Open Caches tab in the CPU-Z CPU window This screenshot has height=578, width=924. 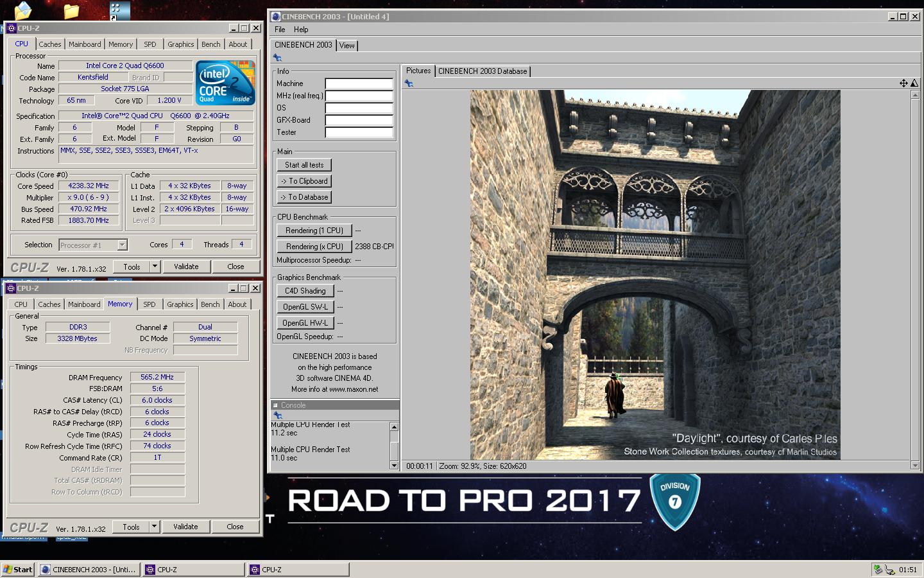[50, 44]
